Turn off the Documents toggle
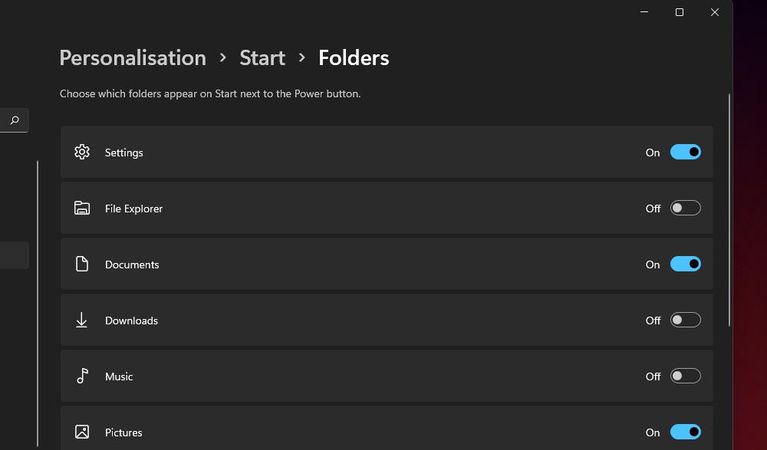This screenshot has width=767, height=450. 685,264
